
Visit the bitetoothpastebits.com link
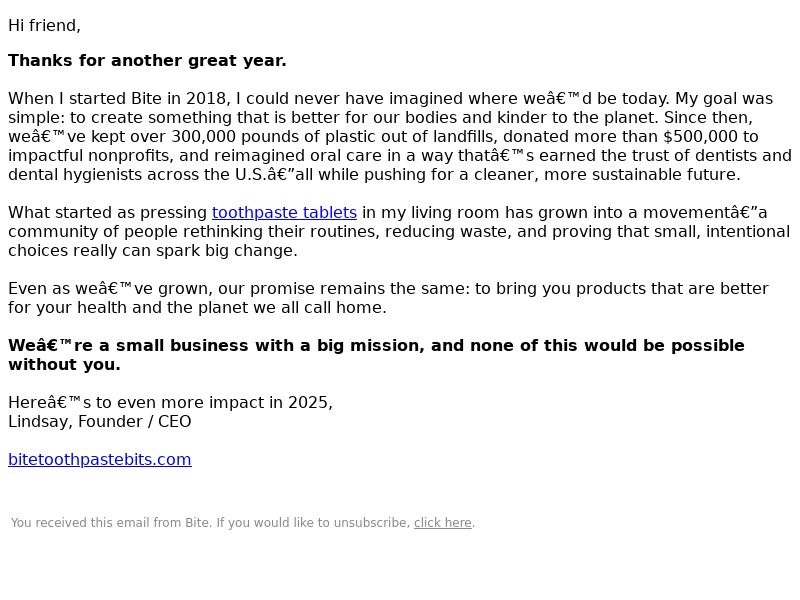[x=100, y=459]
